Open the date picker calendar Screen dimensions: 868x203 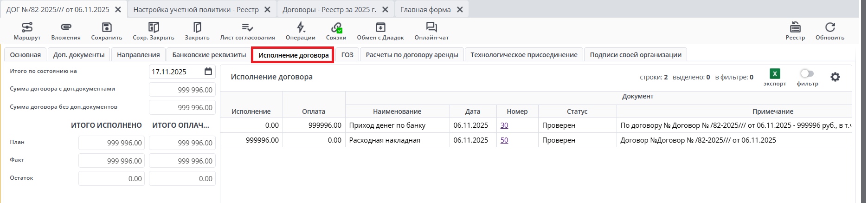coord(208,72)
